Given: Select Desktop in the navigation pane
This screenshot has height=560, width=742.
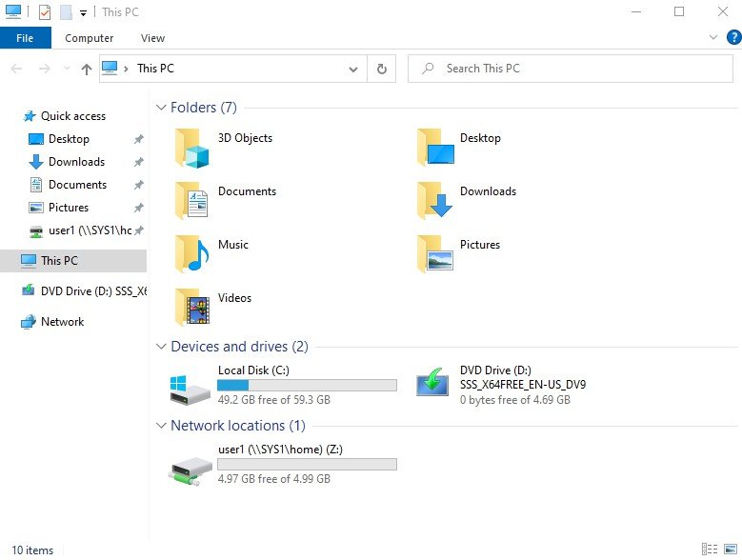Looking at the screenshot, I should click(69, 139).
